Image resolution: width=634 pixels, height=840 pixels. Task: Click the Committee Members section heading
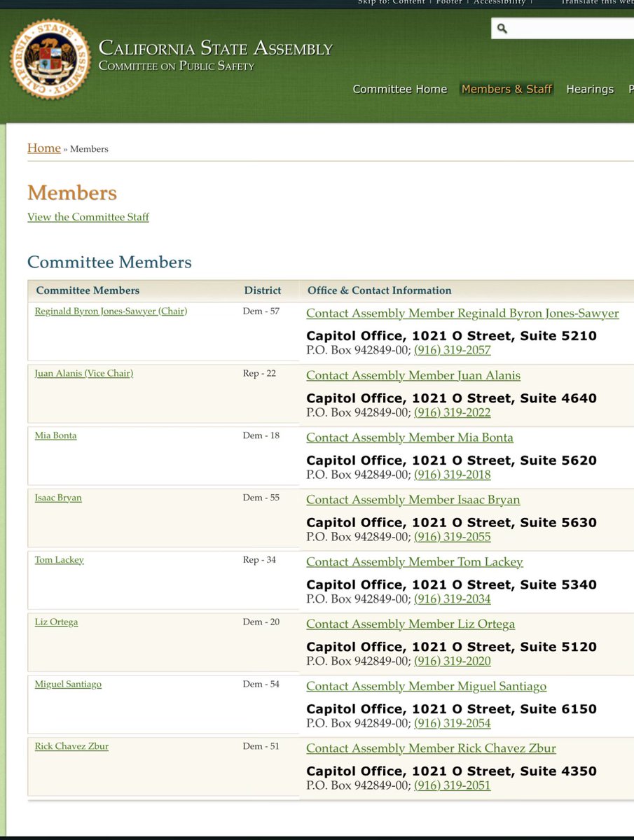pos(109,262)
